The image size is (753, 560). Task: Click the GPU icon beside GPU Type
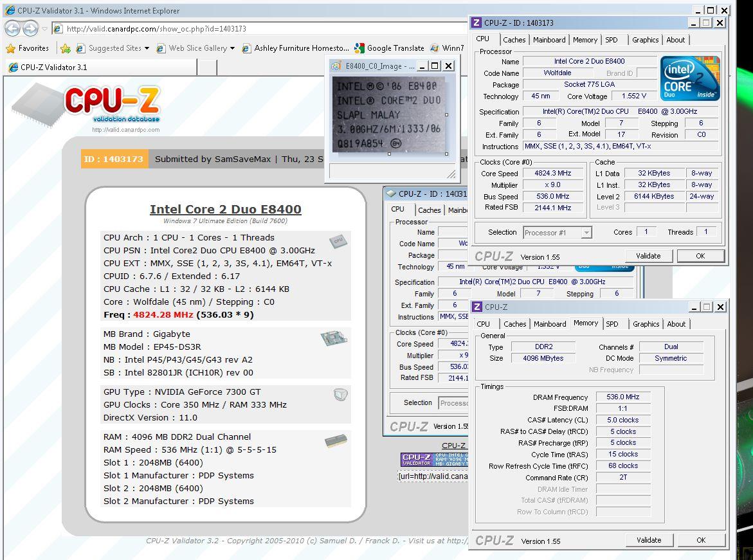pos(340,395)
